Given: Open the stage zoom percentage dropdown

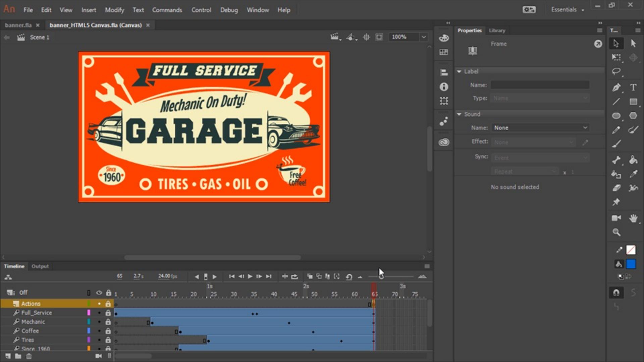Looking at the screenshot, I should click(x=423, y=37).
